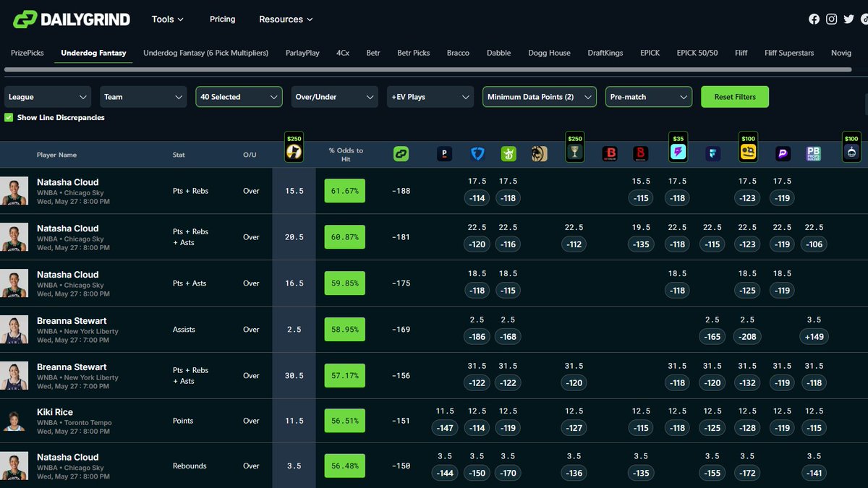Open the Minimum Data Points (2) dropdown
The width and height of the screenshot is (868, 488).
[x=539, y=97]
